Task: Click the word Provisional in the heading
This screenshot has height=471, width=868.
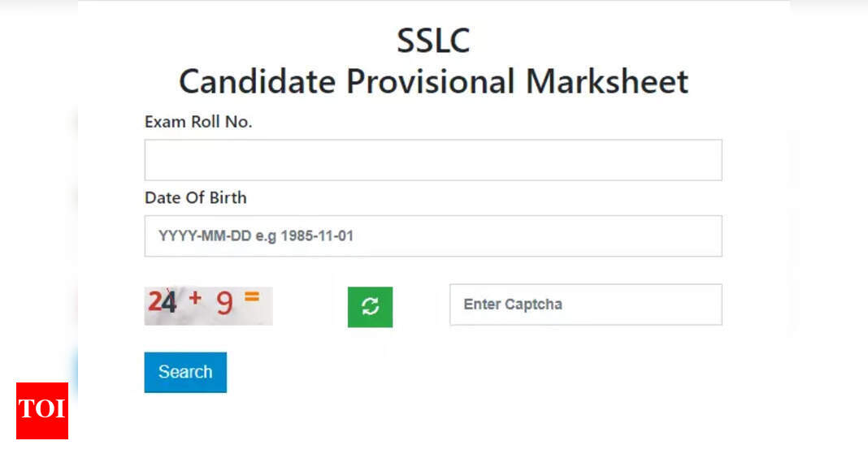Action: click(x=430, y=82)
